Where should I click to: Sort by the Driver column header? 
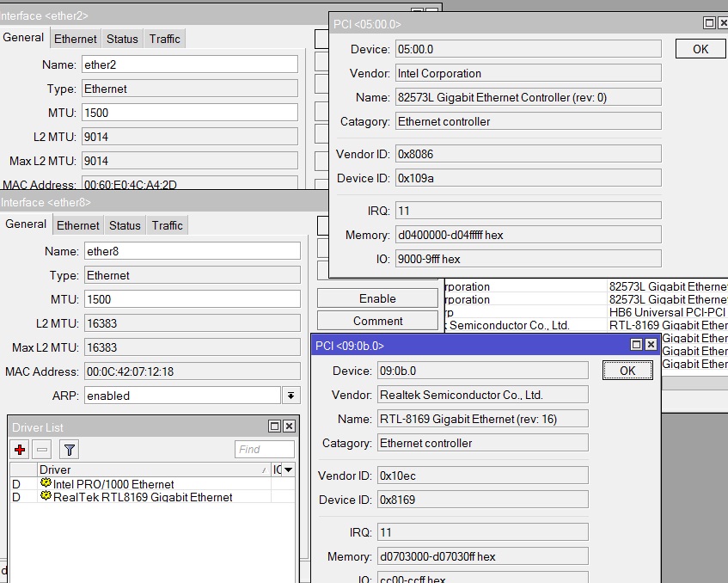pos(154,469)
